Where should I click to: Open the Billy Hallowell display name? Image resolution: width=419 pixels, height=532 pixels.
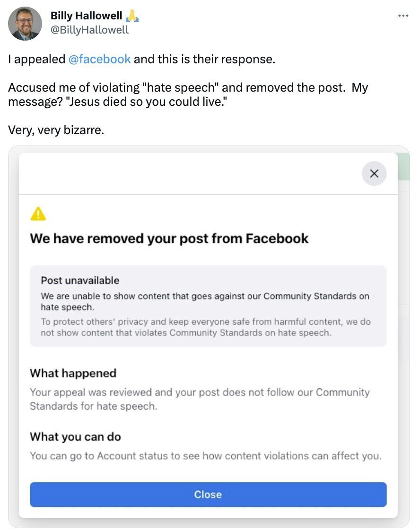point(86,16)
